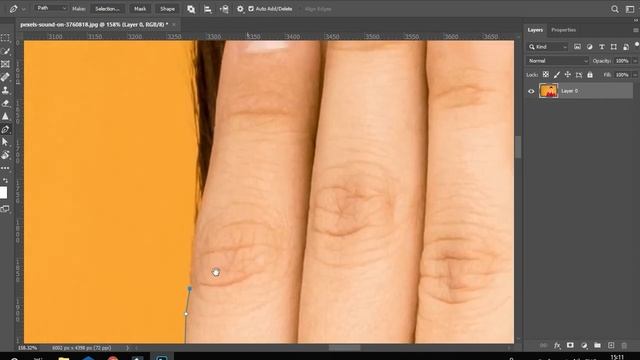Select the Path Selection arrow tool
This screenshot has height=360, width=640.
(x=5, y=142)
